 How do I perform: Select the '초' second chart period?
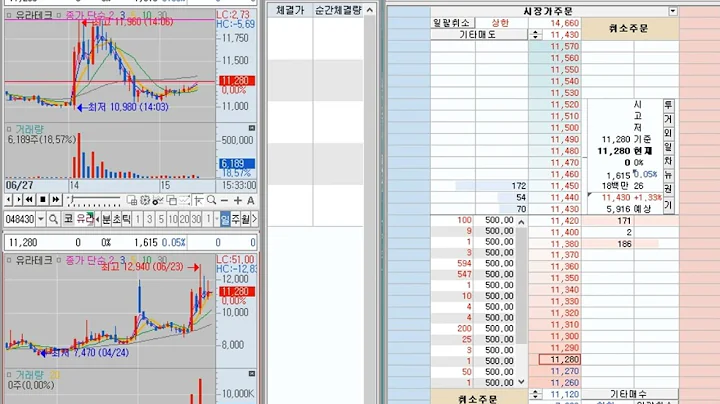(x=116, y=219)
